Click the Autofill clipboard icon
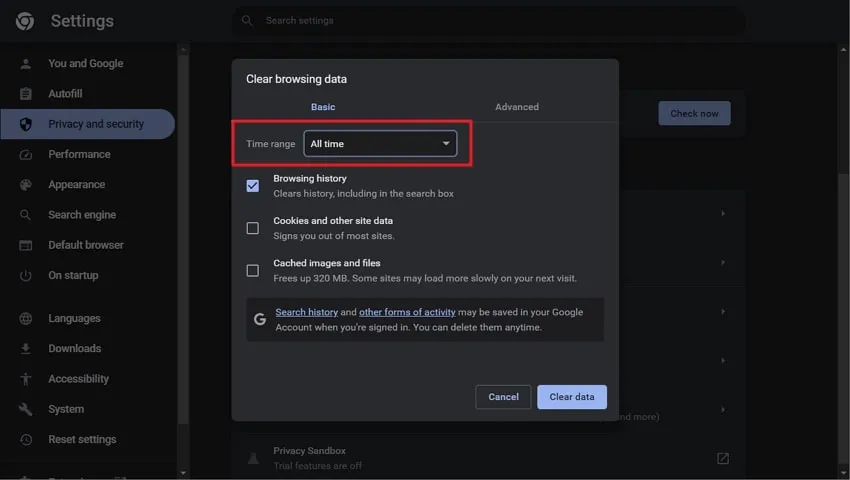Image resolution: width=850 pixels, height=480 pixels. [26, 94]
